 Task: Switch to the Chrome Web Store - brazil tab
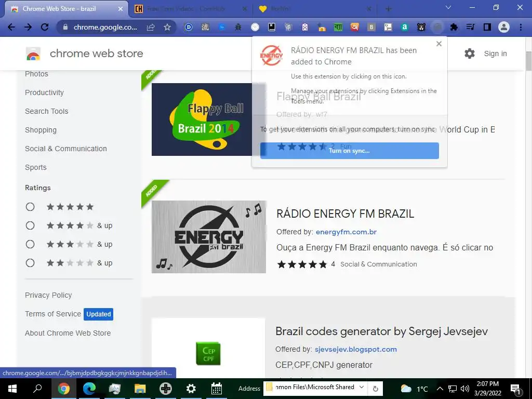[66, 9]
